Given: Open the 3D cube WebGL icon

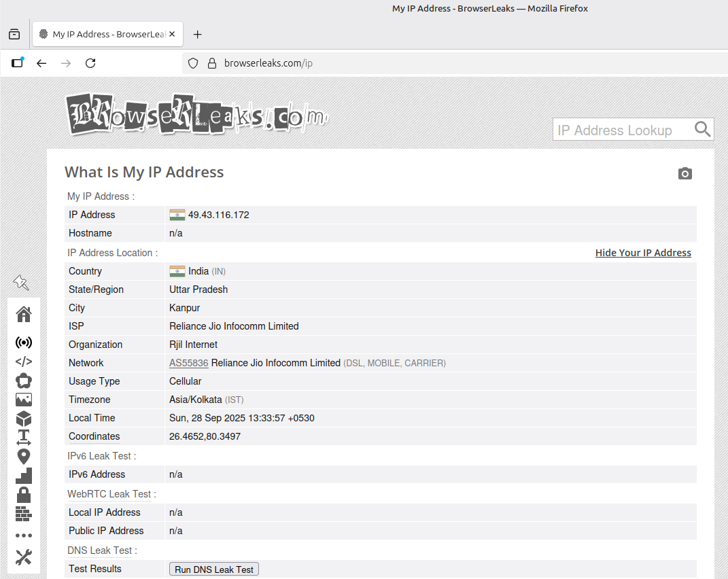Looking at the screenshot, I should (24, 419).
